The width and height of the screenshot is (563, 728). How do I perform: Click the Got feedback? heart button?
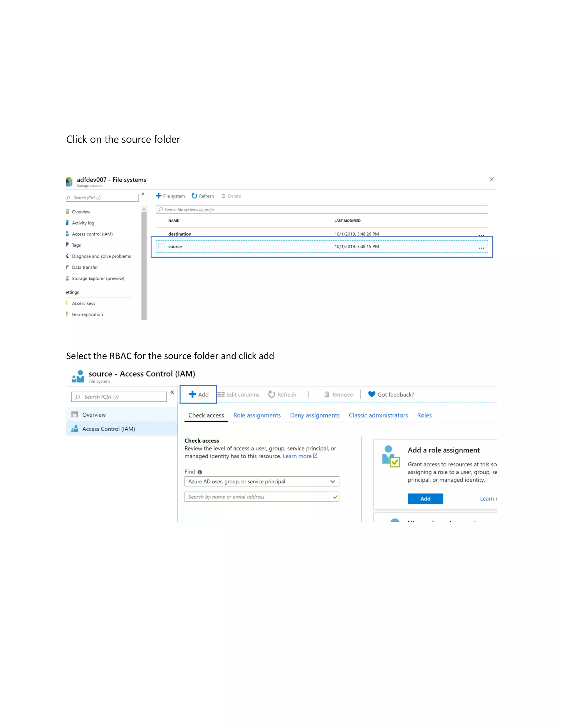coord(391,395)
